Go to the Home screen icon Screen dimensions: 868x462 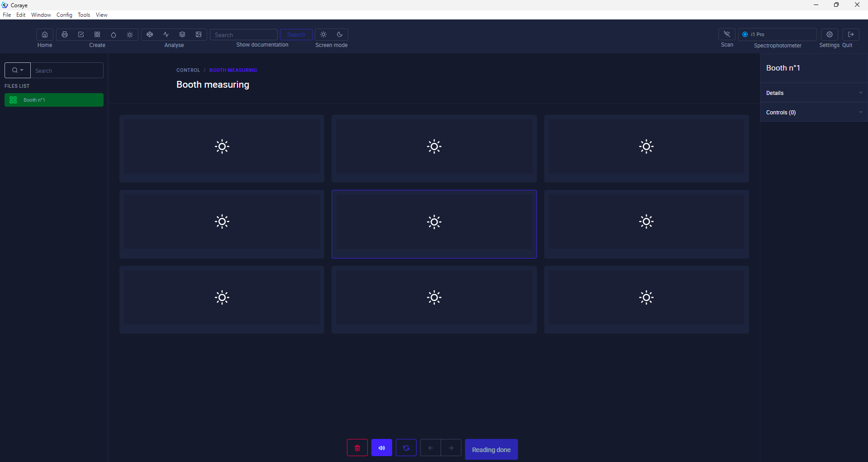pos(45,35)
